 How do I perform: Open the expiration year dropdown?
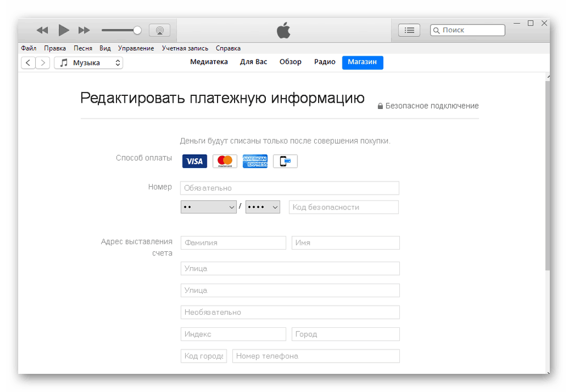pyautogui.click(x=262, y=207)
